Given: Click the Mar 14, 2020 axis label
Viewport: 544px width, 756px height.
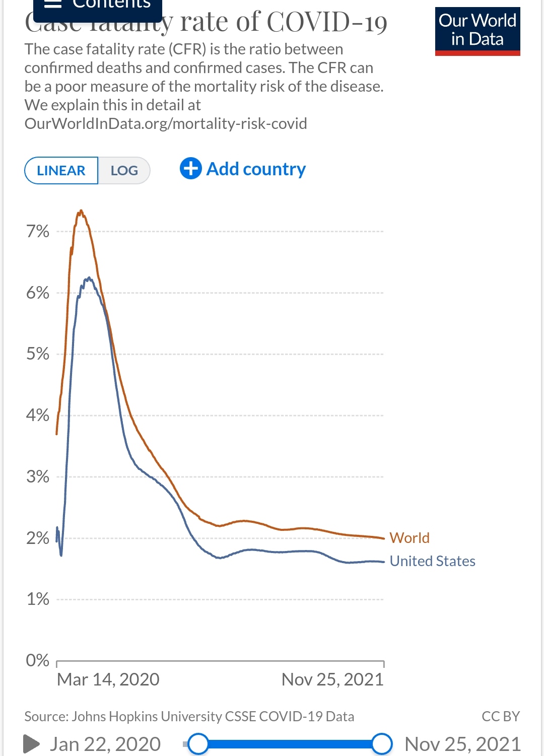Looking at the screenshot, I should [108, 679].
